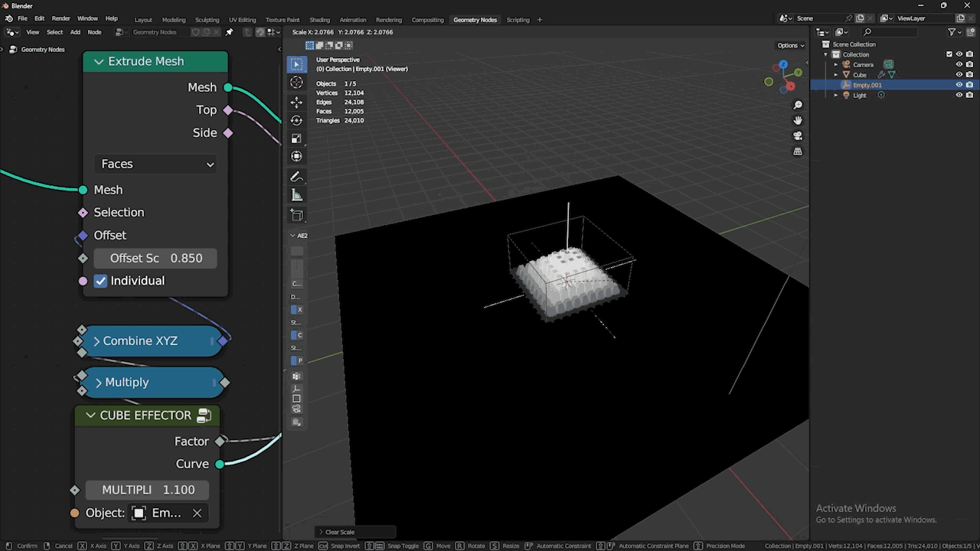
Task: Select the Select Box tool in viewport
Action: click(296, 64)
